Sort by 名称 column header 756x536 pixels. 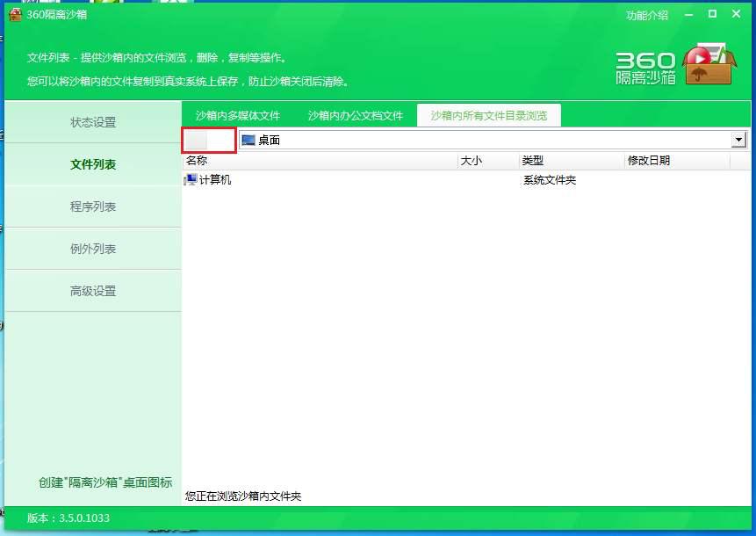320,161
